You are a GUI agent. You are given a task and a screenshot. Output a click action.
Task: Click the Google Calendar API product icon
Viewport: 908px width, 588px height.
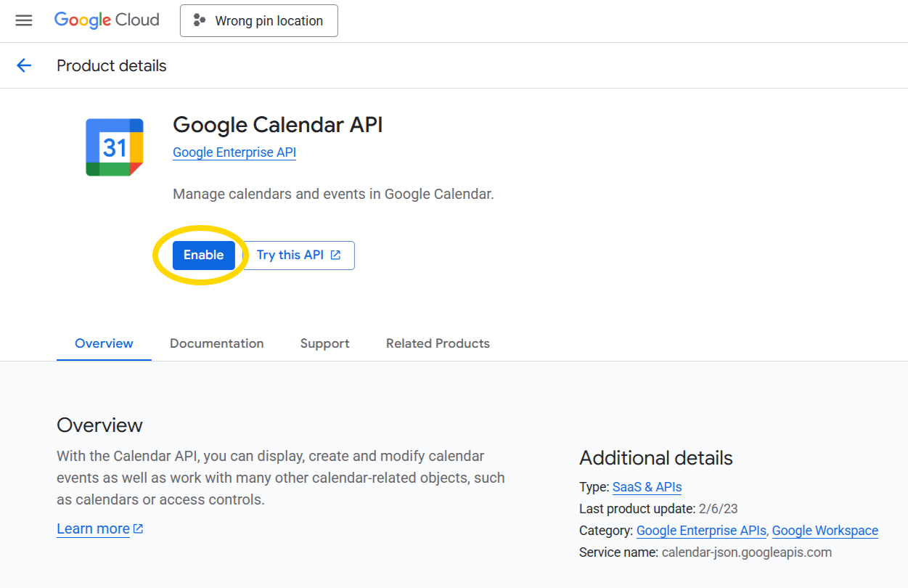(x=113, y=147)
